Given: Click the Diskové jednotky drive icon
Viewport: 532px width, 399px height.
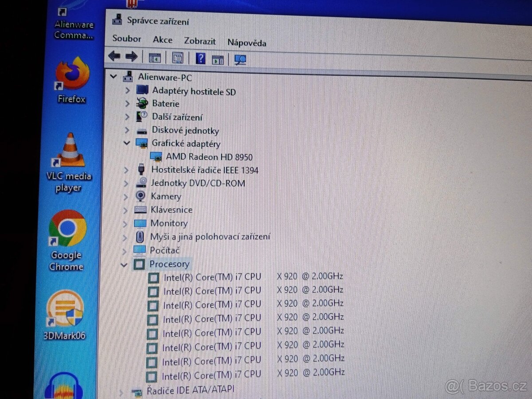Looking at the screenshot, I should pos(142,131).
